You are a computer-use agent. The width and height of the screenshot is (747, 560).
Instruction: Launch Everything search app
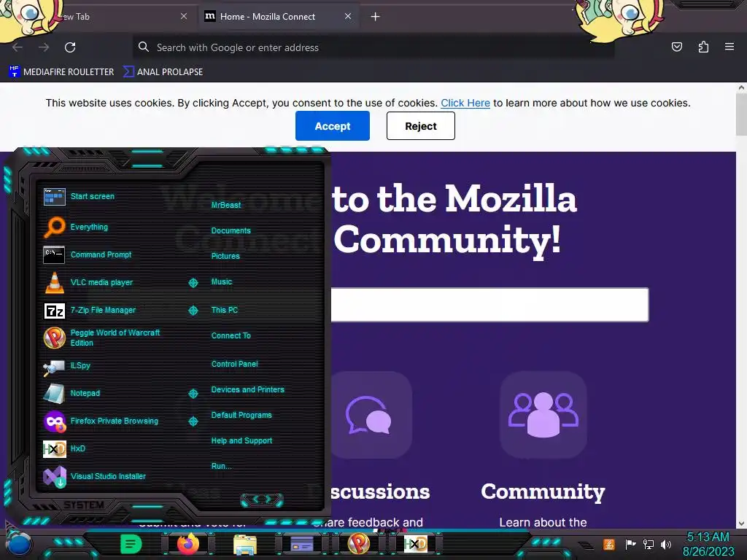[76, 227]
